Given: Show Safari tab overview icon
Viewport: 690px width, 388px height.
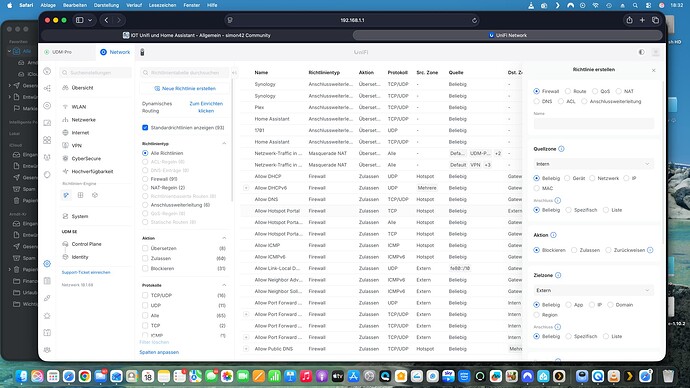Looking at the screenshot, I should pos(655,20).
